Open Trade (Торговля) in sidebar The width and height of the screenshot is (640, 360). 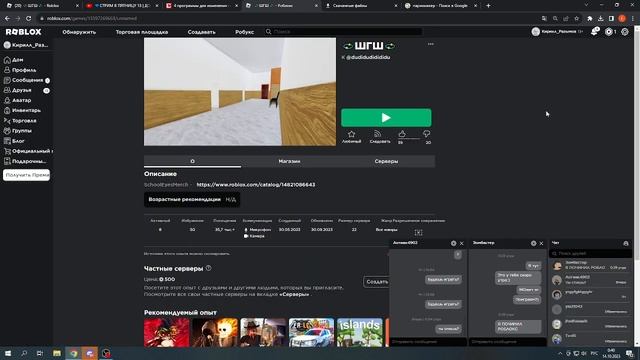click(20, 120)
